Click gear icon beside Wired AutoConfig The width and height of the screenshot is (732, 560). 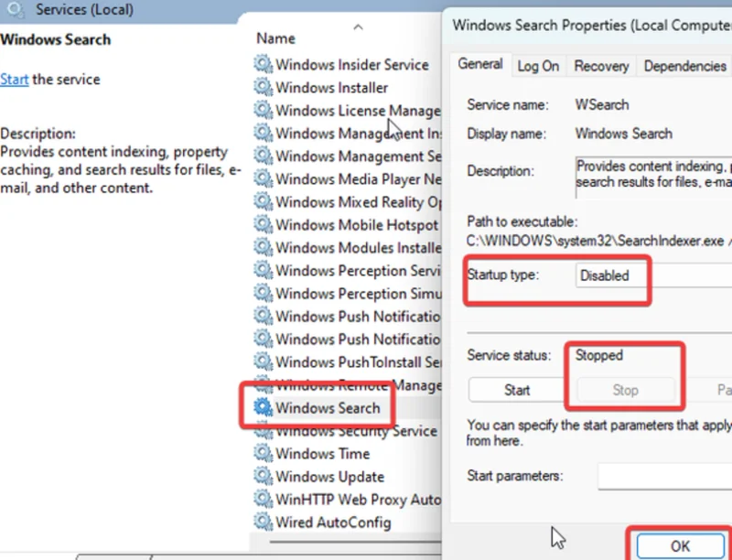[263, 522]
